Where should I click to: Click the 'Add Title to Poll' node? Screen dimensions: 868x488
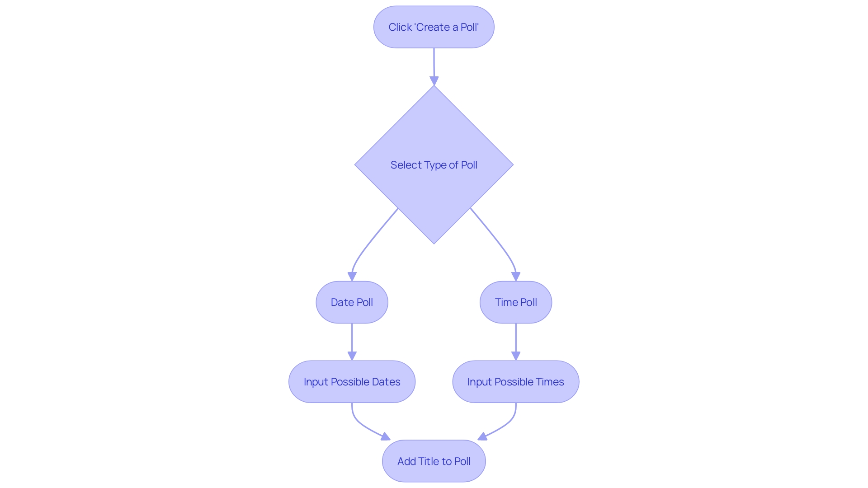(x=434, y=461)
